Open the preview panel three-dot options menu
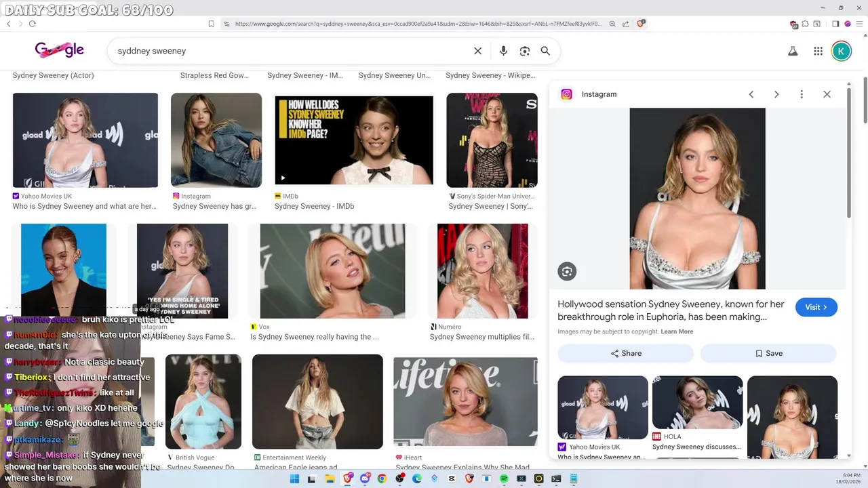 [802, 94]
